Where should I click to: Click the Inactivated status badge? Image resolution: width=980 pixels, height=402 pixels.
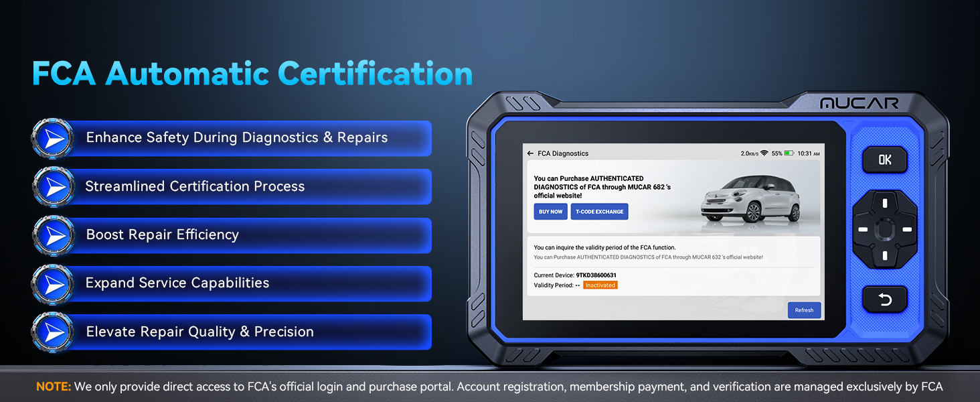tap(600, 285)
